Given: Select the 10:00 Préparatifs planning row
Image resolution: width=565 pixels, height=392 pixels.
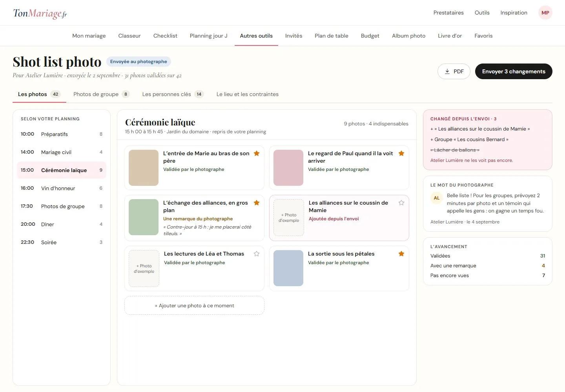Looking at the screenshot, I should (62, 134).
